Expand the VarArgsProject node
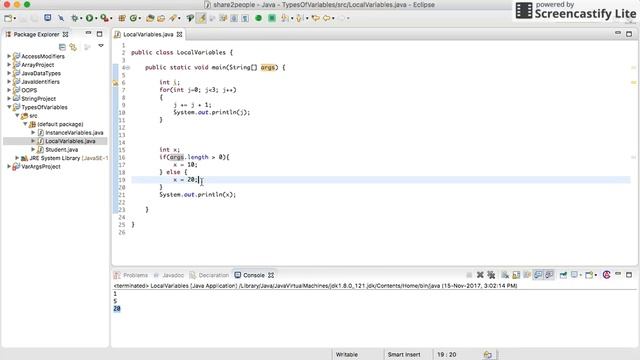This screenshot has height=360, width=640. [x=9, y=167]
